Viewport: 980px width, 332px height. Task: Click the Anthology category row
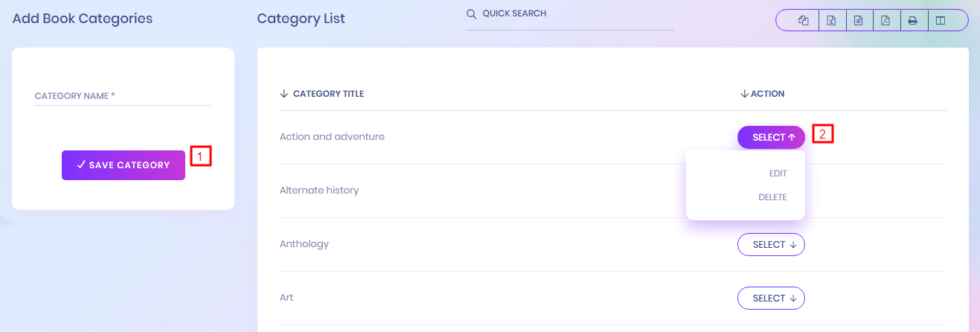click(x=304, y=244)
